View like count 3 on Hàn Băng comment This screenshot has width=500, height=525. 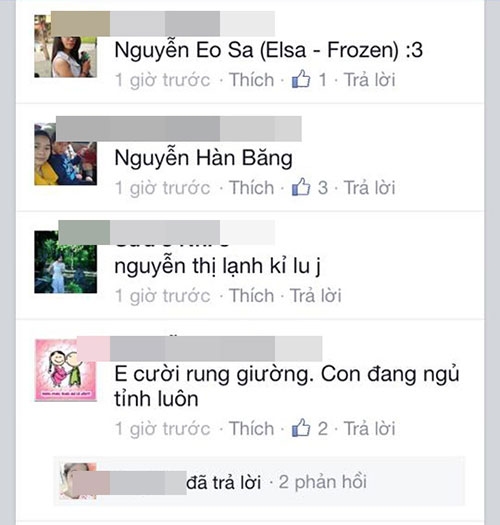[323, 188]
